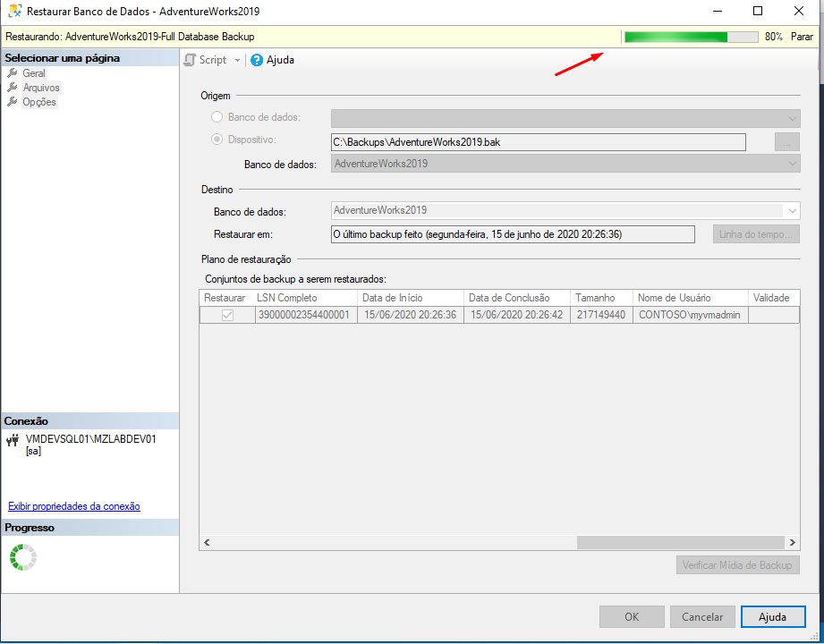
Task: Click the Nome de Usuário column header
Action: (x=691, y=298)
